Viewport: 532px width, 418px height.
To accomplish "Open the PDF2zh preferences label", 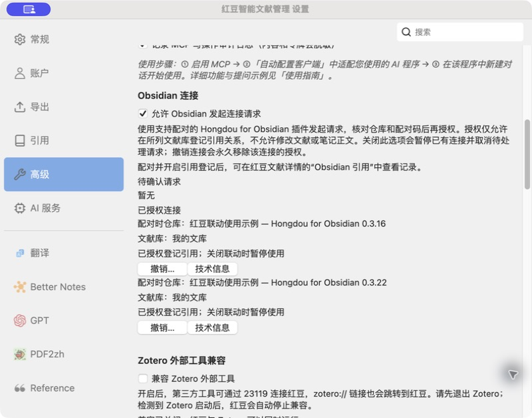I will 47,354.
